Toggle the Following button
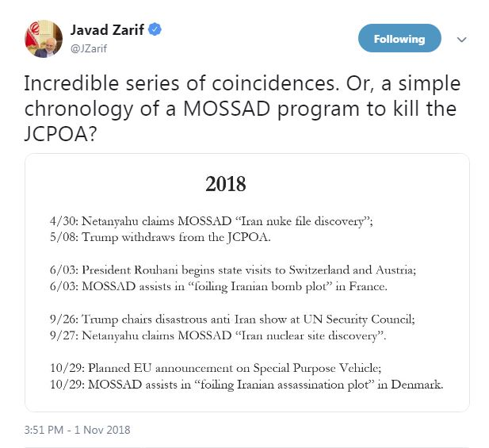The image size is (489, 448). click(399, 39)
